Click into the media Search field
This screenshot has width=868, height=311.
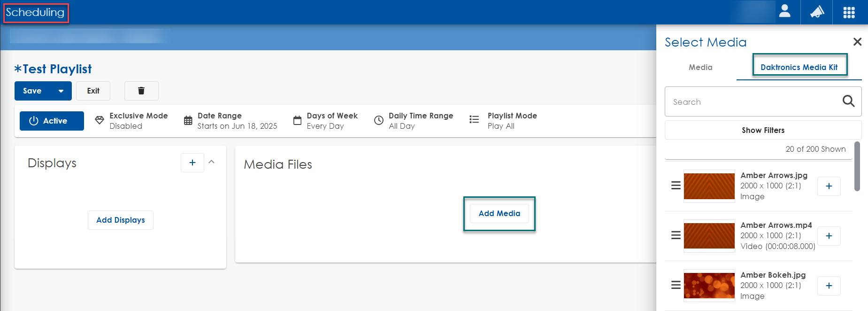(751, 102)
